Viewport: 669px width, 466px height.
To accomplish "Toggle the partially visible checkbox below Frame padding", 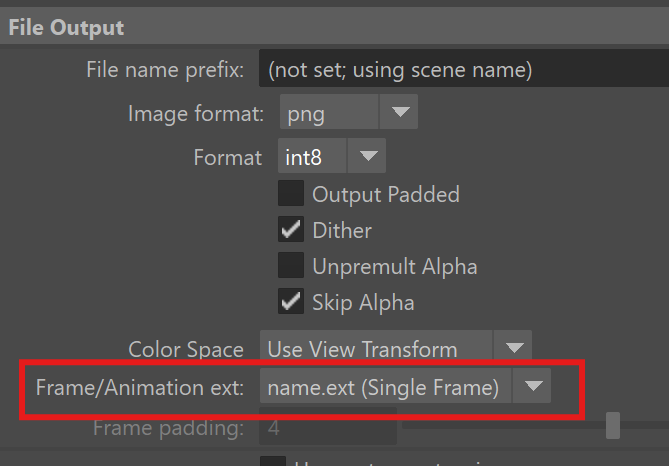I will [272, 460].
